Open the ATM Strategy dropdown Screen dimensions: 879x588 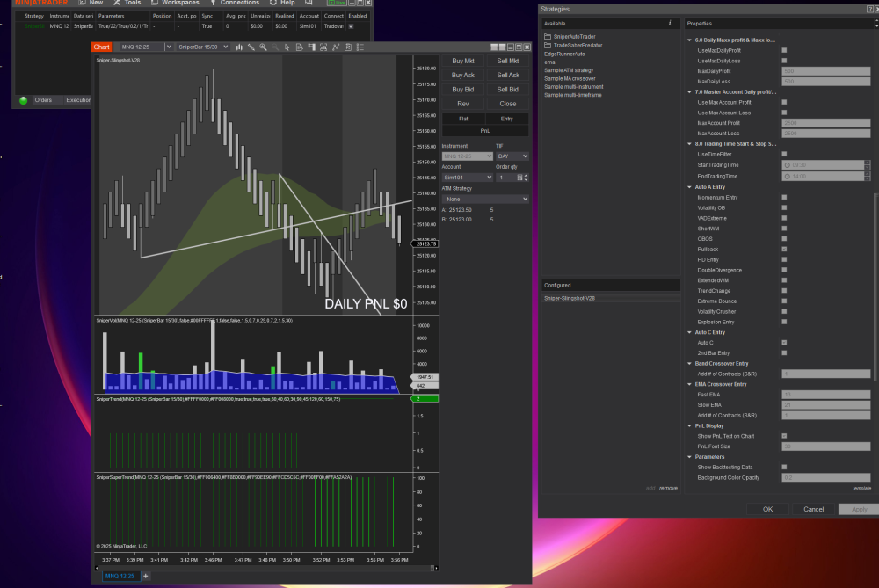tap(485, 200)
